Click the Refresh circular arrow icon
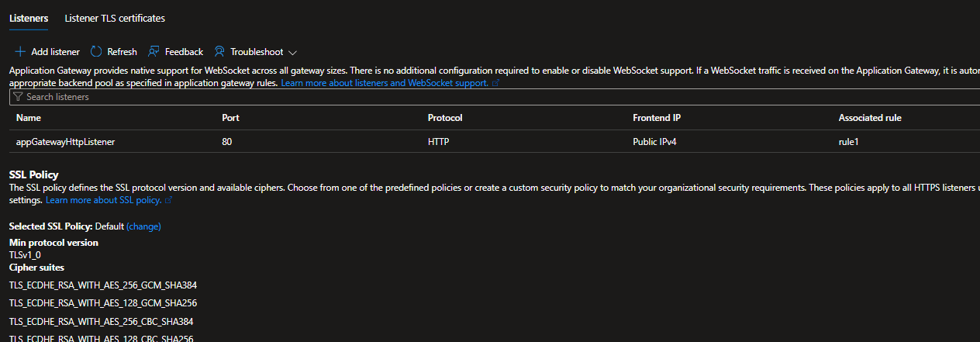The image size is (980, 342). coord(96,52)
